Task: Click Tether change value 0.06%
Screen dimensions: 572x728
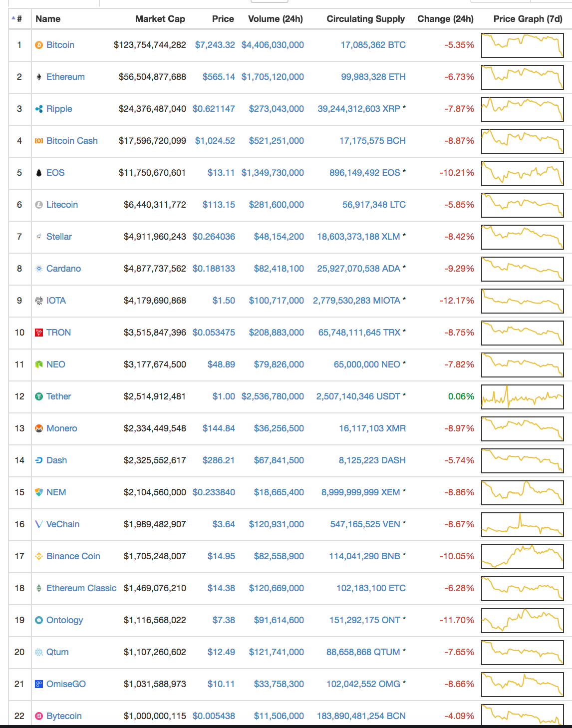Action: (461, 396)
